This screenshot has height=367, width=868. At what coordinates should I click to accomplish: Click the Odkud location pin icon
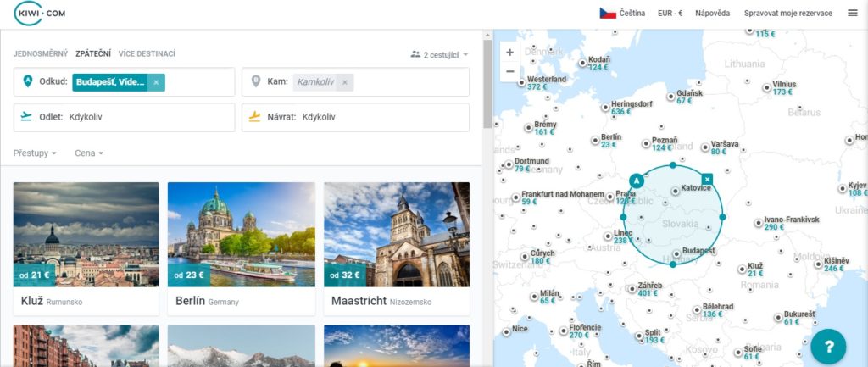[x=28, y=81]
